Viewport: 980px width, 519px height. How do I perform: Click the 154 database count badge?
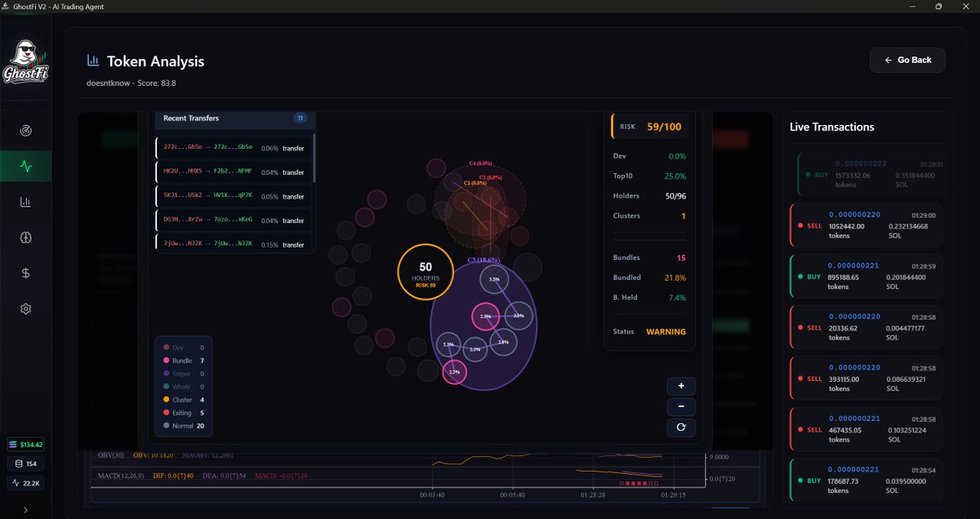[25, 463]
